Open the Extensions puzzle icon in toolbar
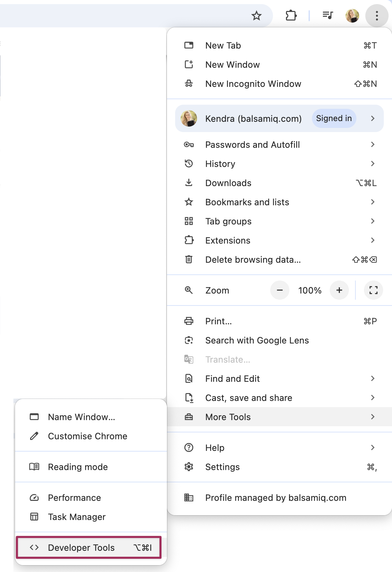This screenshot has height=572, width=392. (x=291, y=16)
